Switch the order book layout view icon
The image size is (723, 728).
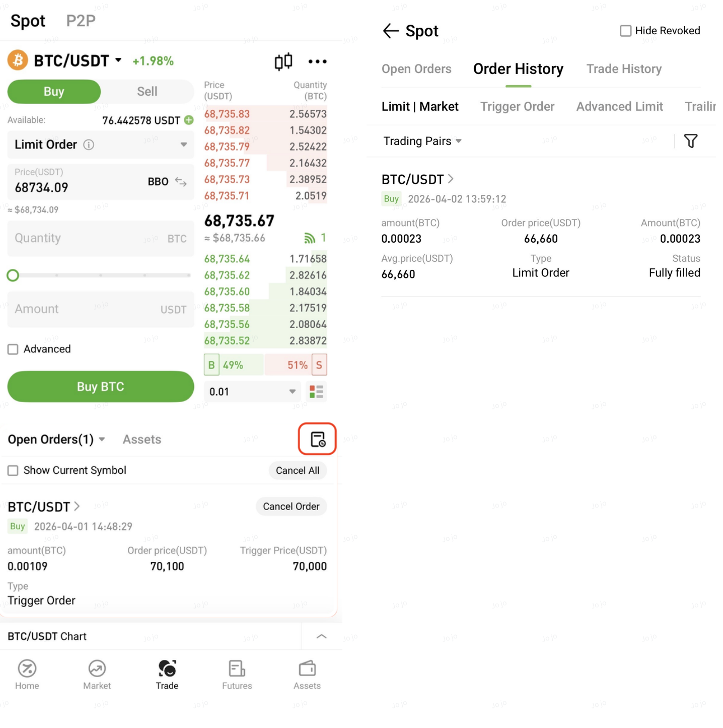pyautogui.click(x=316, y=392)
